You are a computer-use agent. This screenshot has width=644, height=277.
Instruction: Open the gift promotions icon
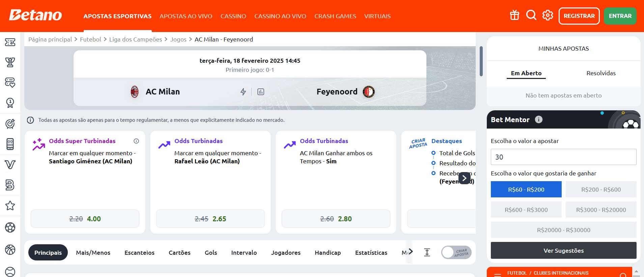point(514,15)
